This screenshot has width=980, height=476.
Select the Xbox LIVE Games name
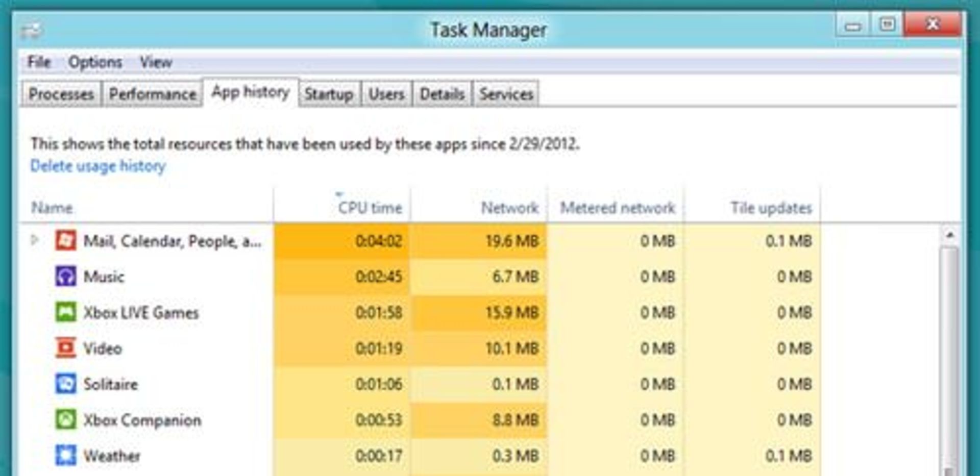click(x=141, y=312)
